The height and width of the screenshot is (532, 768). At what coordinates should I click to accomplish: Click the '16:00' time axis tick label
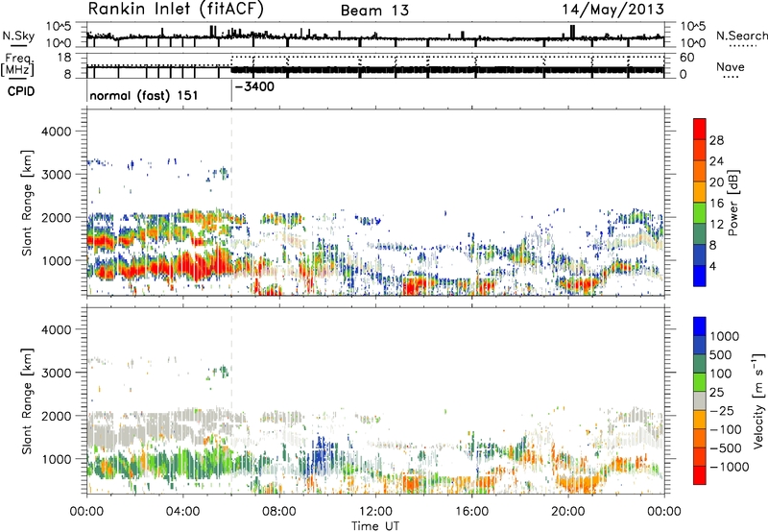(x=471, y=512)
